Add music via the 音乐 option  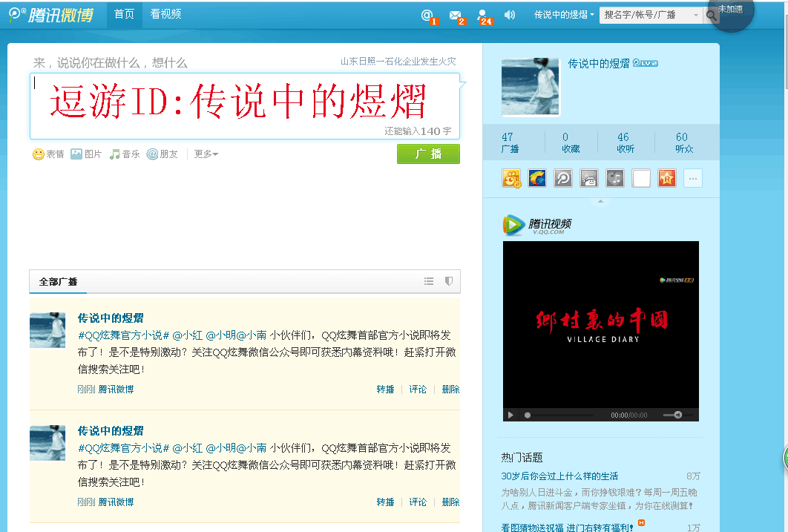[125, 154]
